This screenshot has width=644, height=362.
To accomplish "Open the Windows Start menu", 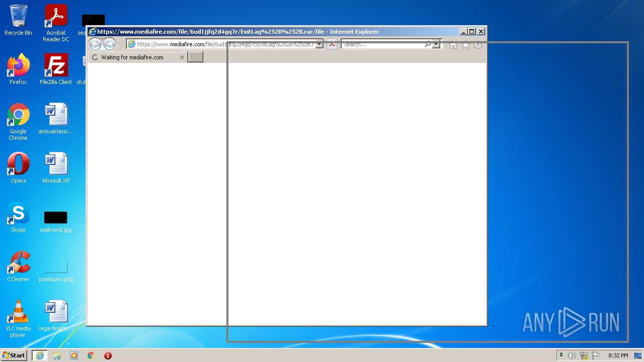I will click(x=14, y=355).
